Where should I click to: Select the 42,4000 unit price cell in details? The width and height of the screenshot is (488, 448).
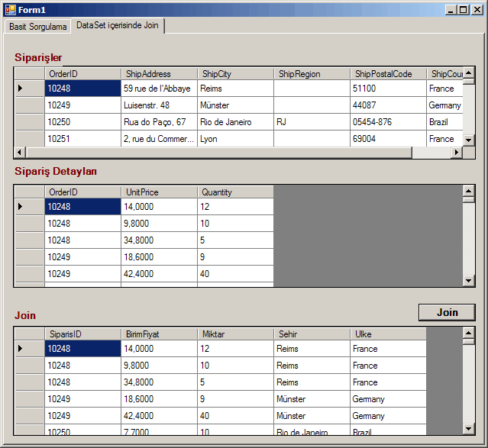pos(159,274)
